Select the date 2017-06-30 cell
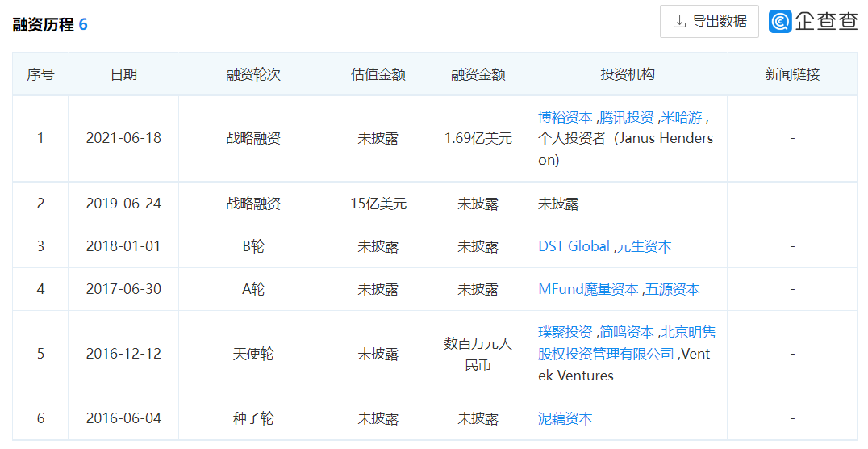Screen dimensions: 868x449 pos(123,289)
